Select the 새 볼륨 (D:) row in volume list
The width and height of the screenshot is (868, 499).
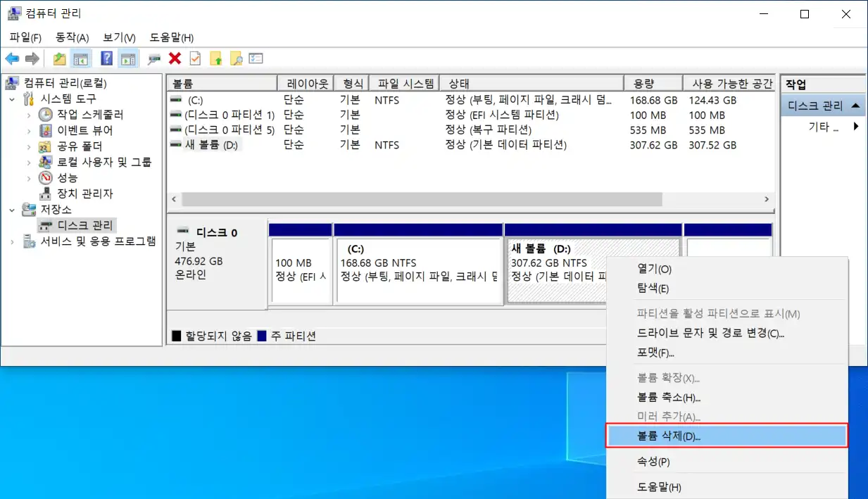point(470,145)
